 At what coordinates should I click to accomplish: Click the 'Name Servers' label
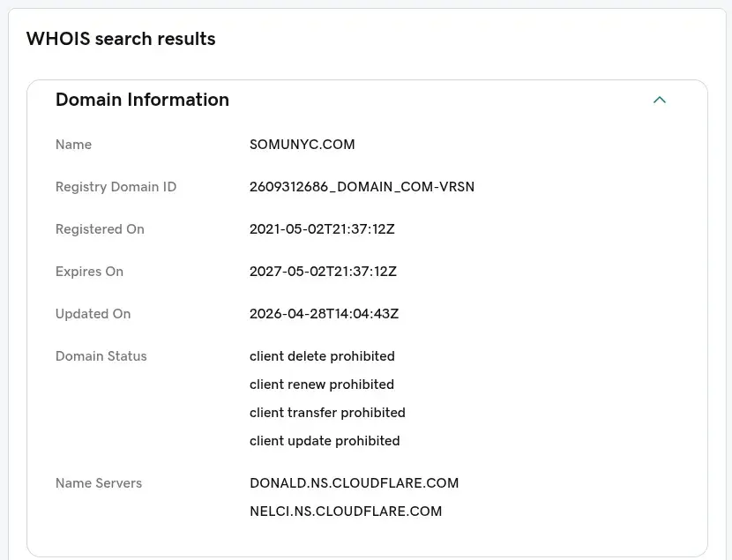coord(99,483)
